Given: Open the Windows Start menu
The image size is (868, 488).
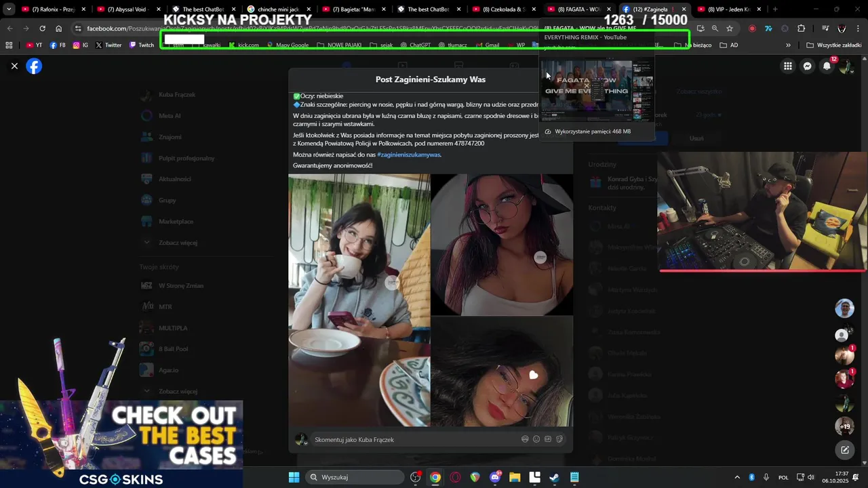Looking at the screenshot, I should pos(294,477).
